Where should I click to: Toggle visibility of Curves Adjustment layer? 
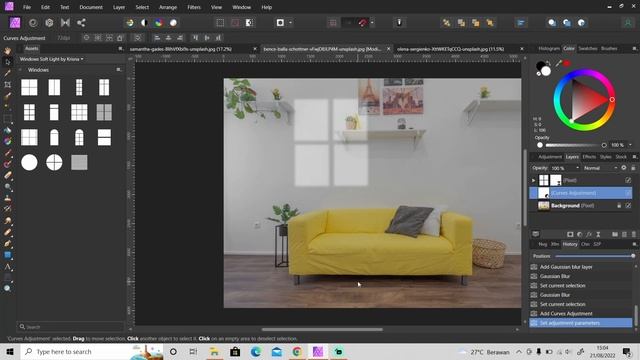click(628, 193)
